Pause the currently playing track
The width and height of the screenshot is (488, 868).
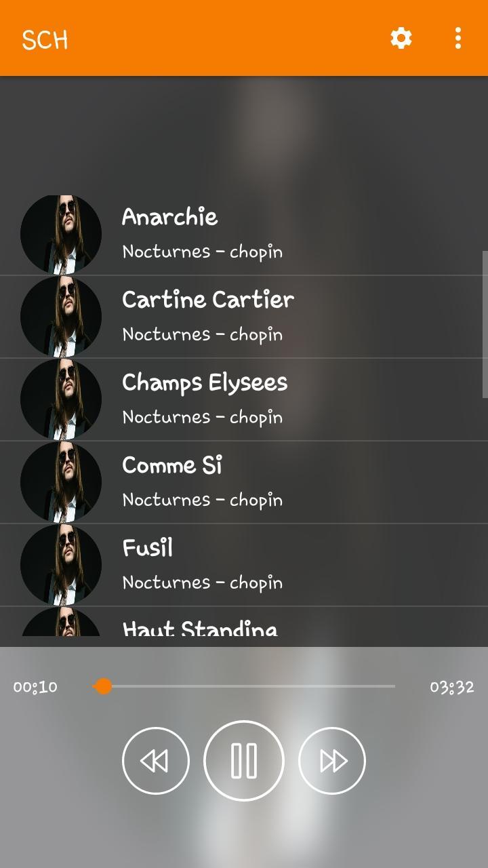click(244, 761)
